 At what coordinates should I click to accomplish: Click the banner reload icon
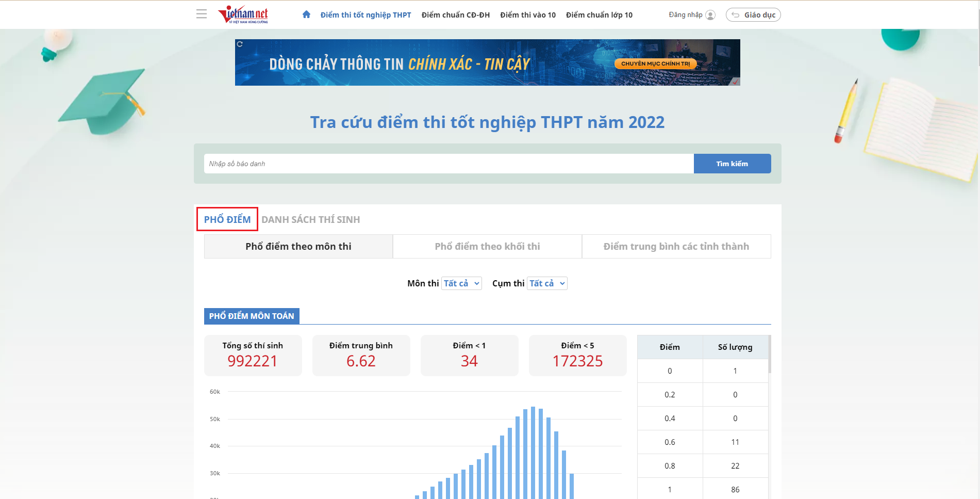(x=240, y=44)
